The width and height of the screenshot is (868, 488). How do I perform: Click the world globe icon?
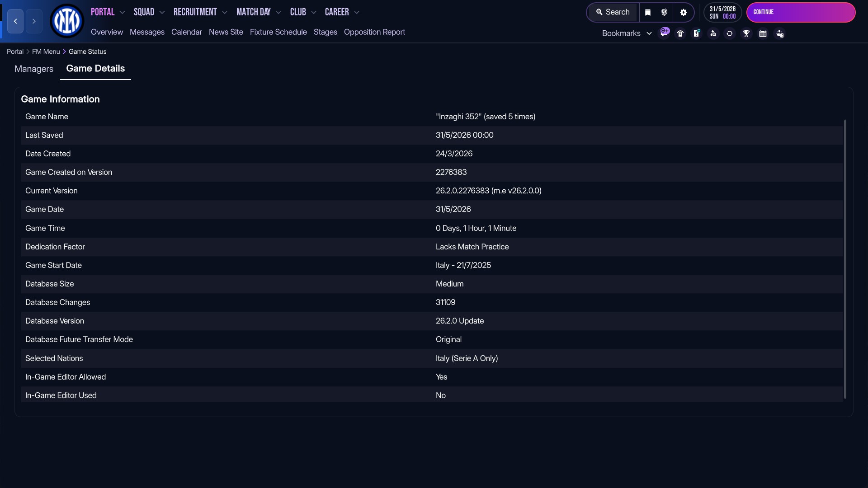coord(664,12)
